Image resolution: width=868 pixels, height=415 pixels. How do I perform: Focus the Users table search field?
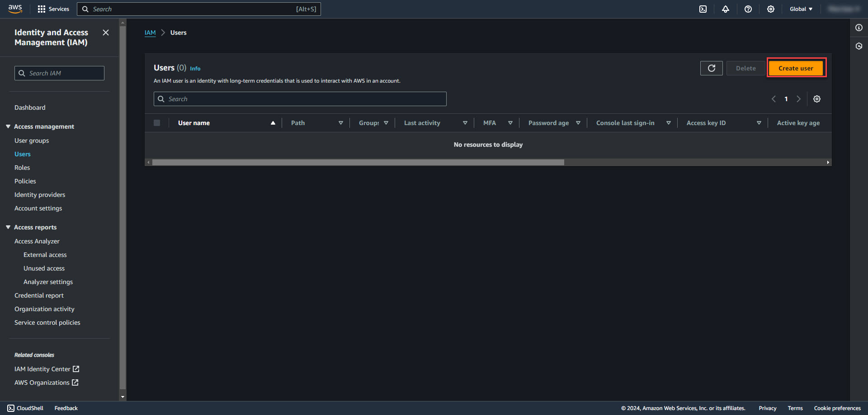[300, 99]
